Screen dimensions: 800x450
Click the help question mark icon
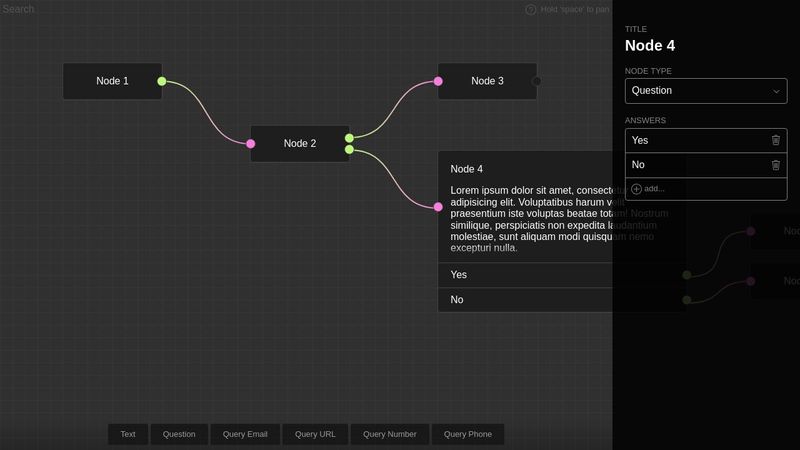(531, 9)
